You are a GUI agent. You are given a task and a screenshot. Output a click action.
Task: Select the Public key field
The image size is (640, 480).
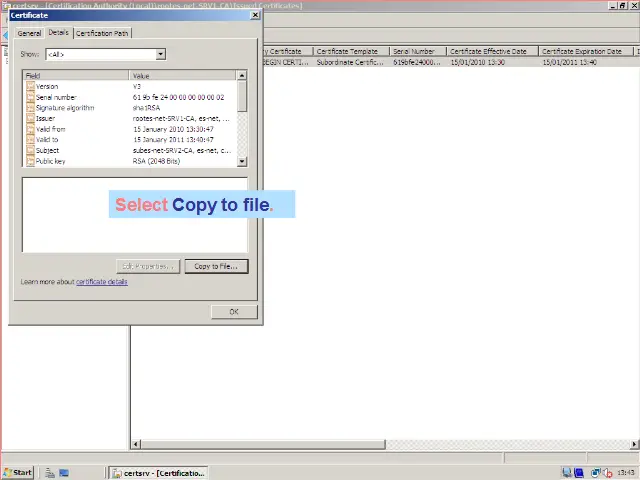tap(51, 161)
